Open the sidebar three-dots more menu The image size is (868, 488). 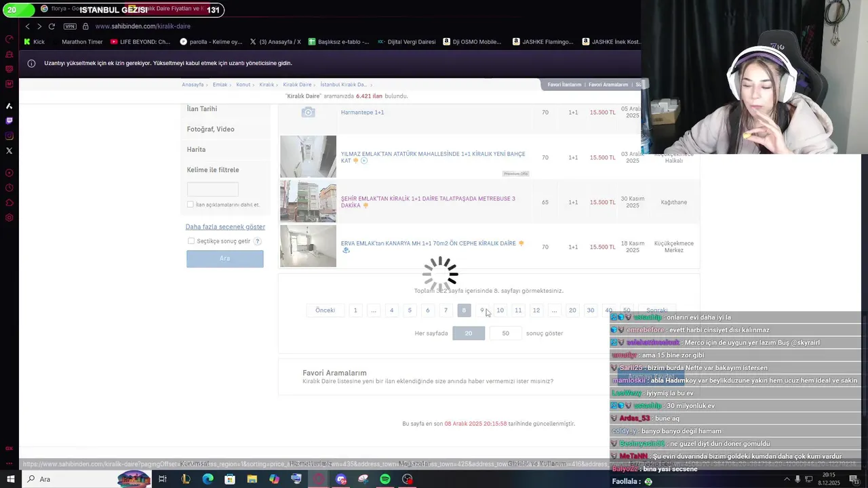click(9, 464)
